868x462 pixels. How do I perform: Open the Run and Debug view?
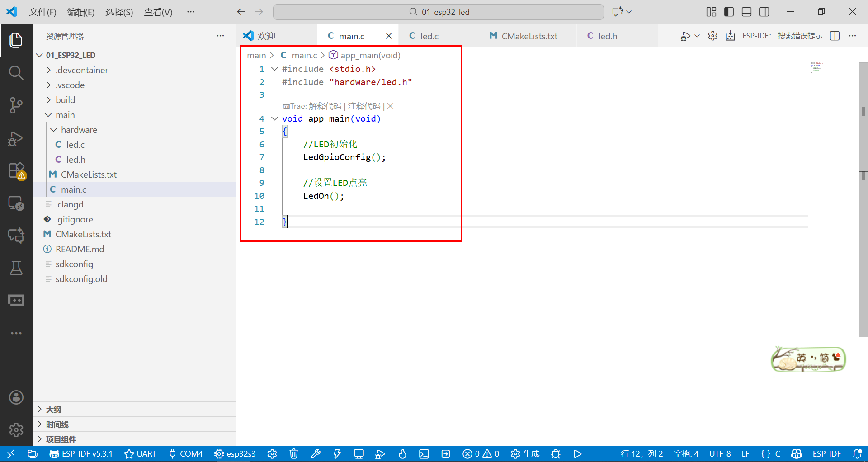[x=16, y=138]
